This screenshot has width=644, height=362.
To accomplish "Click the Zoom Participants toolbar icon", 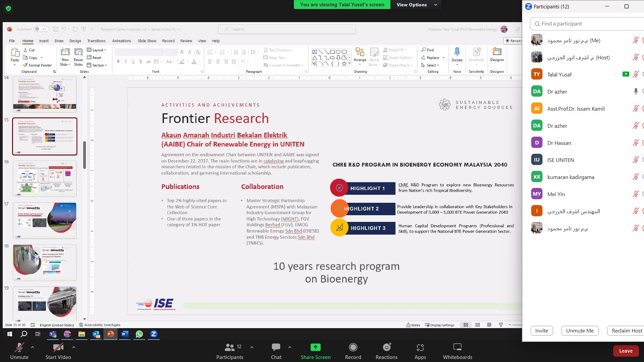I will [x=230, y=347].
